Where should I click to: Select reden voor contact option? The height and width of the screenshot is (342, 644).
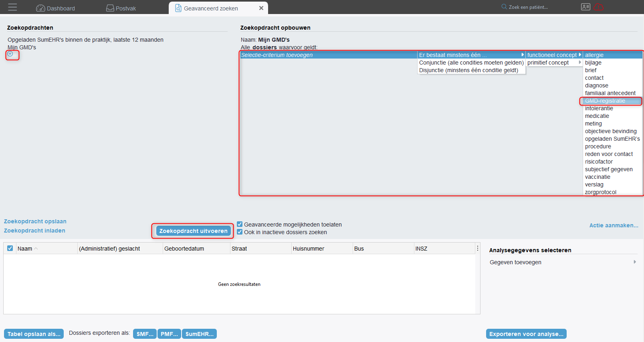click(x=613, y=154)
